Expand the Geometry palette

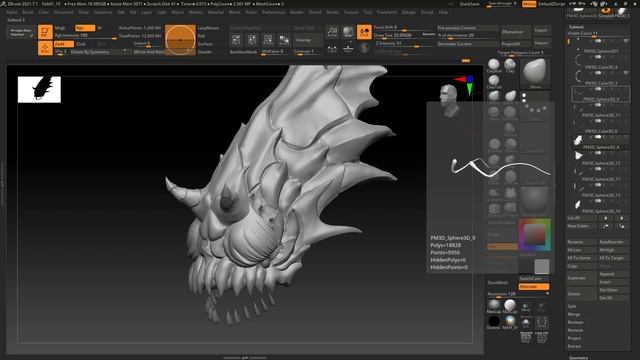pos(578,358)
